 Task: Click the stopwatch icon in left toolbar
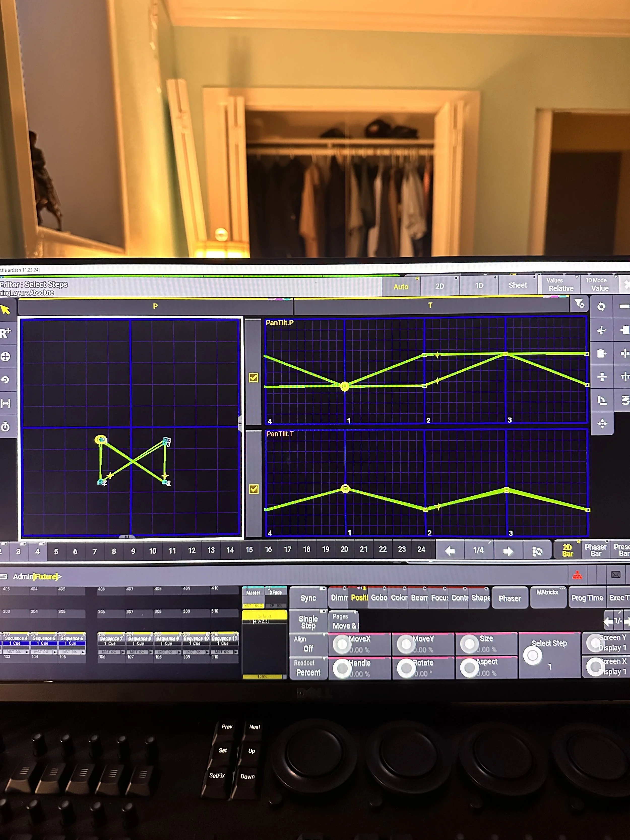[6, 427]
